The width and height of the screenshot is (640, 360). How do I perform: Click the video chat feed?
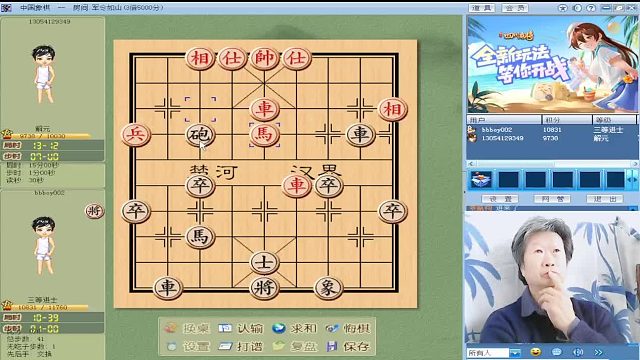552,278
